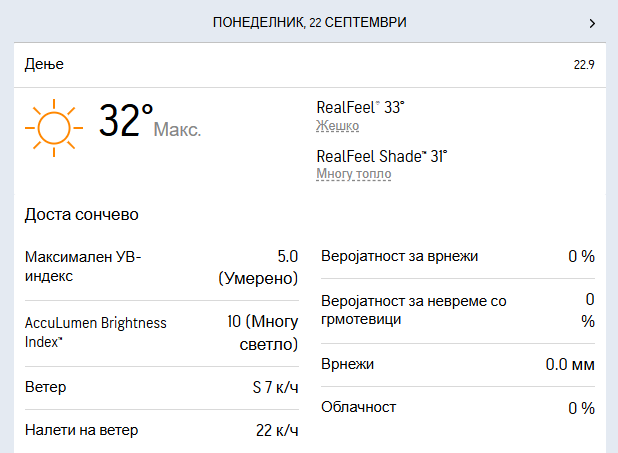The width and height of the screenshot is (618, 453).
Task: Click the Доста сончево forecast phrase
Action: [82, 214]
